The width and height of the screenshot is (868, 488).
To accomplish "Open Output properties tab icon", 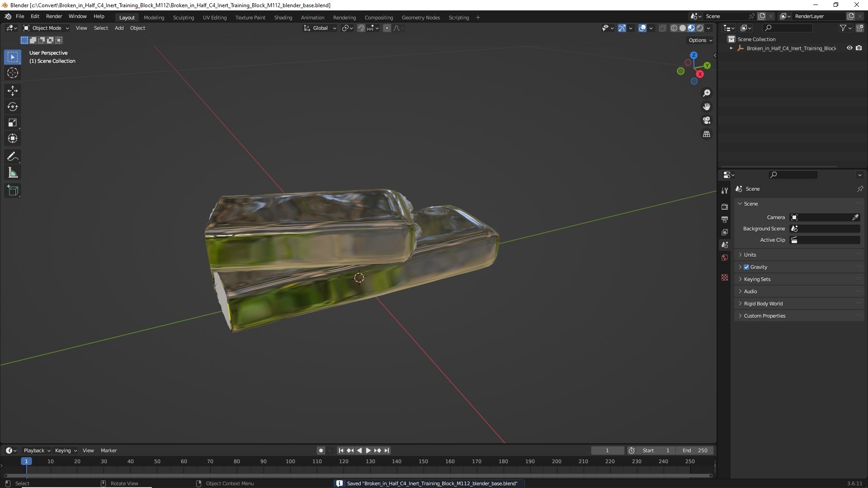I will coord(725,219).
